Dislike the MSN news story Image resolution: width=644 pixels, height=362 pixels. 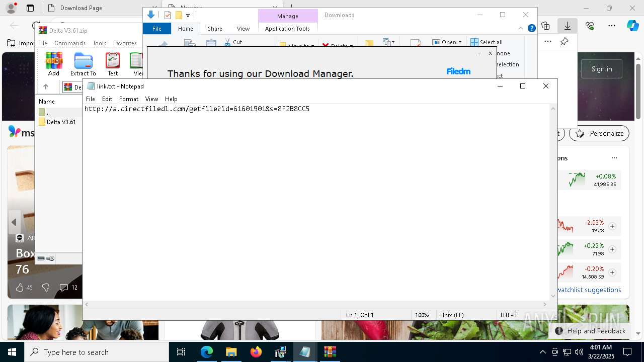coord(46,288)
